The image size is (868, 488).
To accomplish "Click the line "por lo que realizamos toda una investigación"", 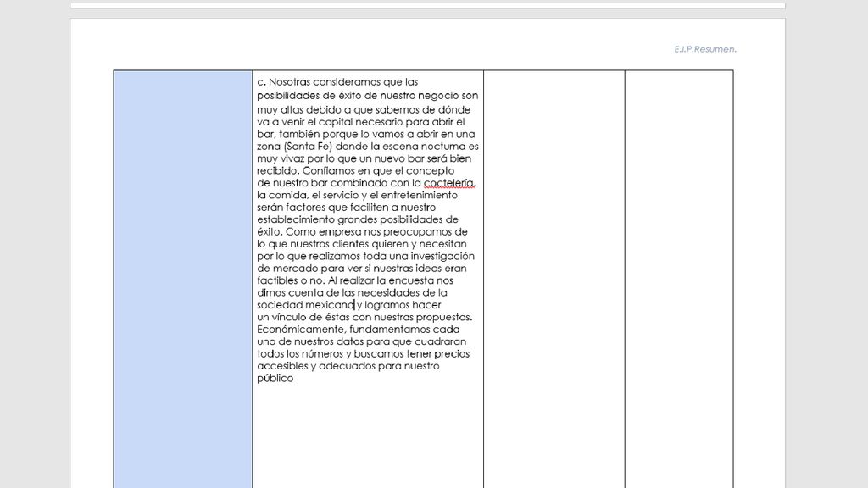I will coord(365,256).
